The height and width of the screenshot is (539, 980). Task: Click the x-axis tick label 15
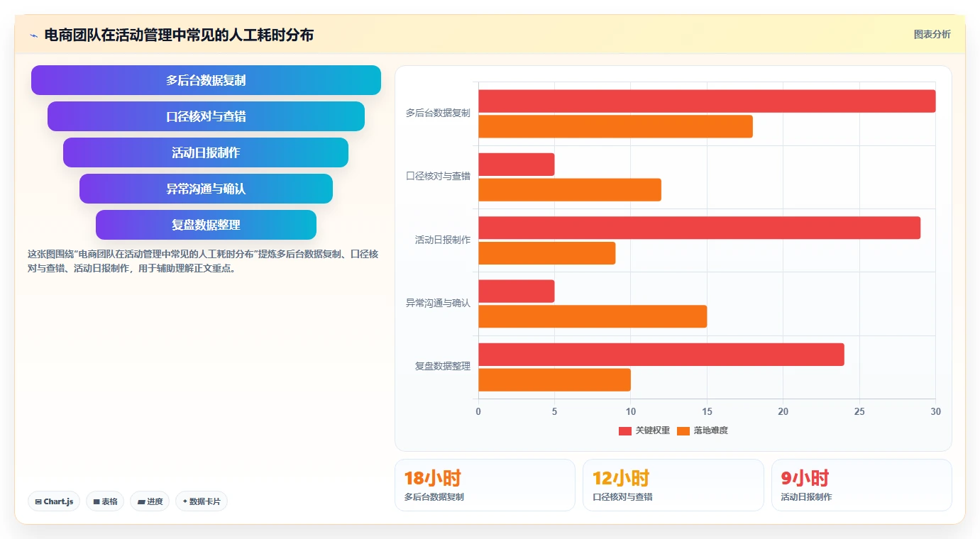tap(707, 411)
